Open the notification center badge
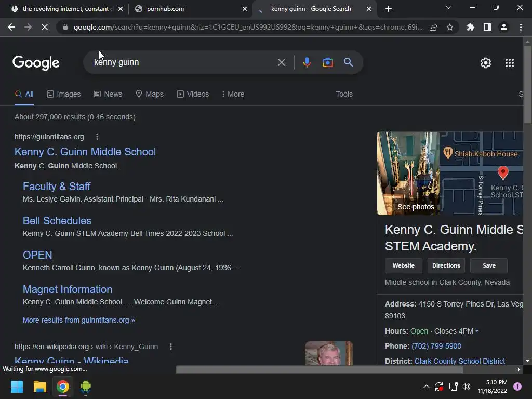Image resolution: width=532 pixels, height=399 pixels. point(517,387)
